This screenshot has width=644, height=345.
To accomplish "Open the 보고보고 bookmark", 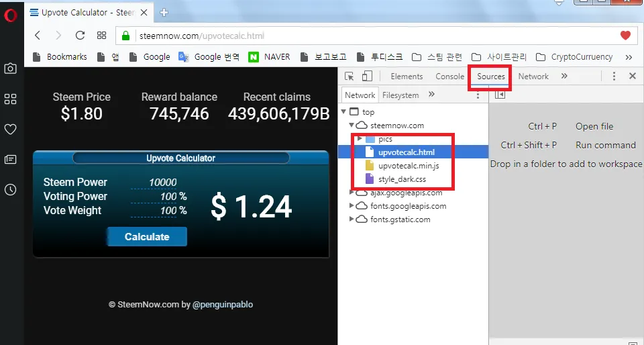I will point(323,56).
